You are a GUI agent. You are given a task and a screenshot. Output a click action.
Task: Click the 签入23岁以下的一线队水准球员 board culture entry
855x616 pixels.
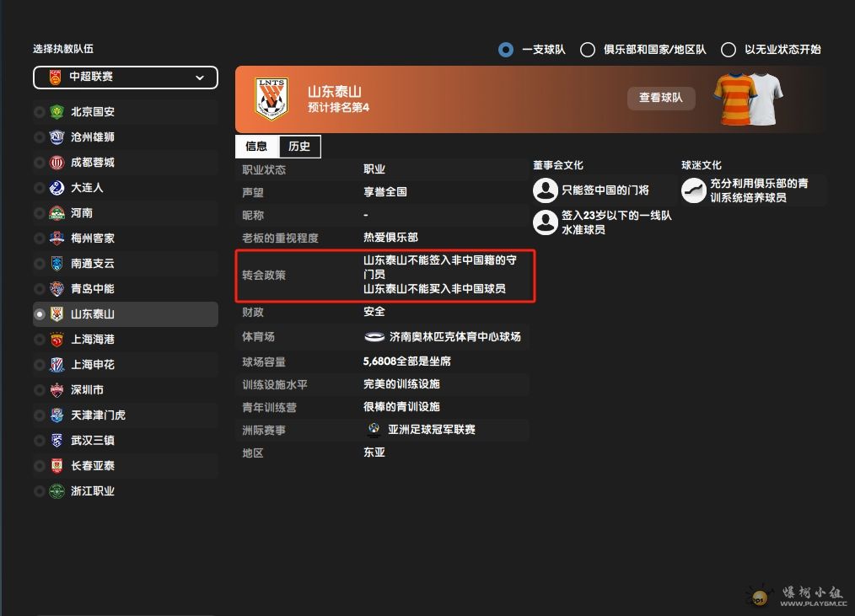click(x=616, y=222)
